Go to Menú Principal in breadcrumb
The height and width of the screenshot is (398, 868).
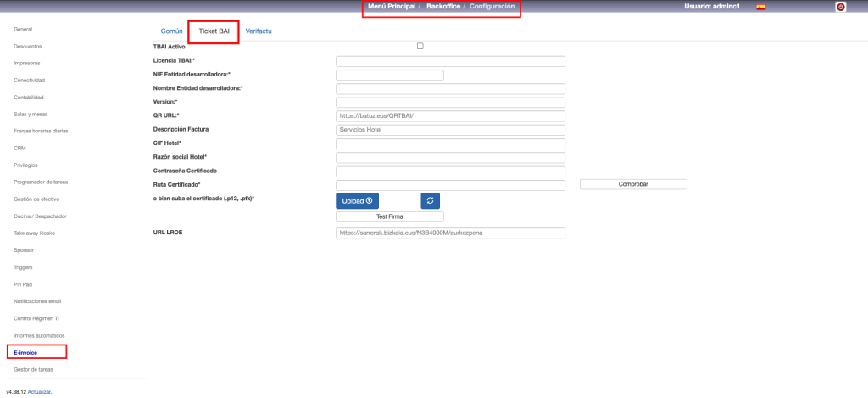391,7
